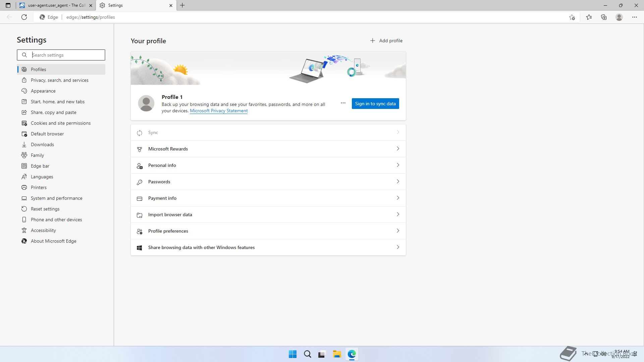Screen dimensions: 644x362
Task: Click the Payment info card icon
Action: (x=140, y=198)
